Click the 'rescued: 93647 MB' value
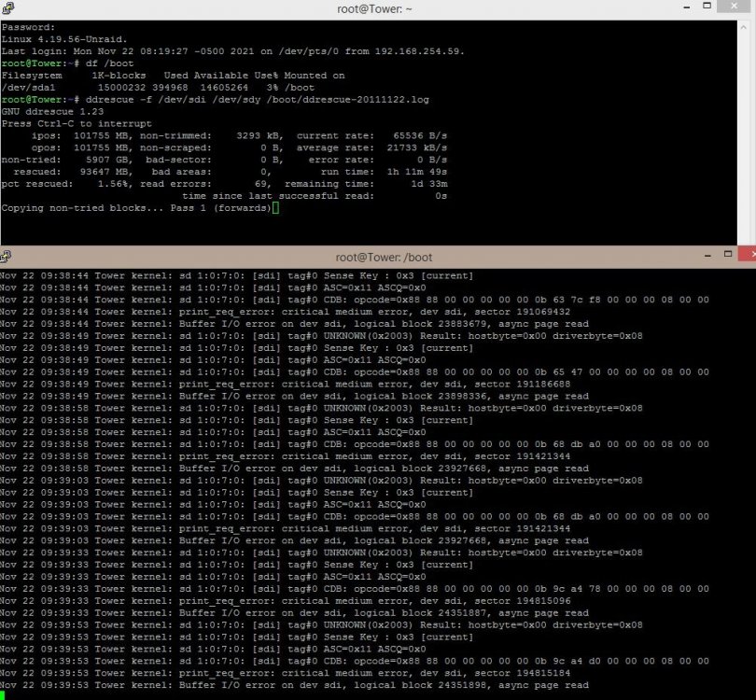 [x=73, y=172]
